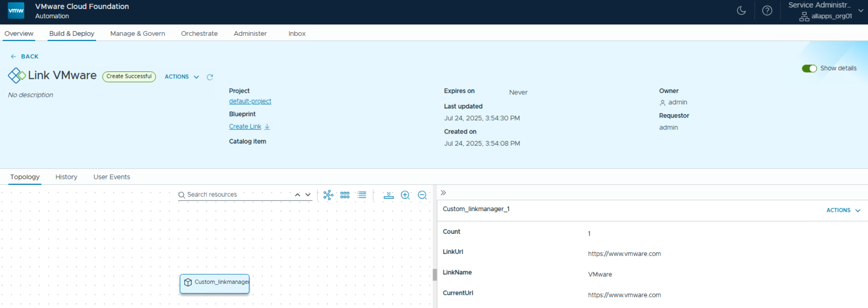Open the default-project link
The width and height of the screenshot is (868, 308).
tap(250, 101)
